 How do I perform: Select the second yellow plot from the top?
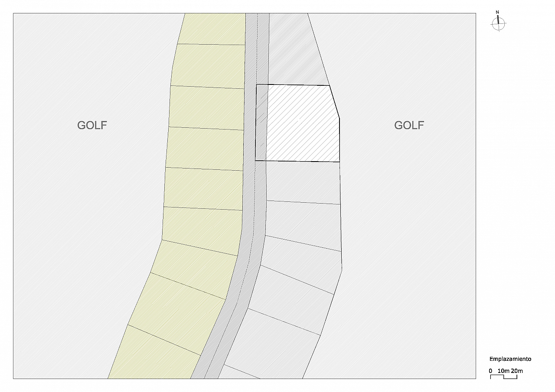[x=209, y=66]
